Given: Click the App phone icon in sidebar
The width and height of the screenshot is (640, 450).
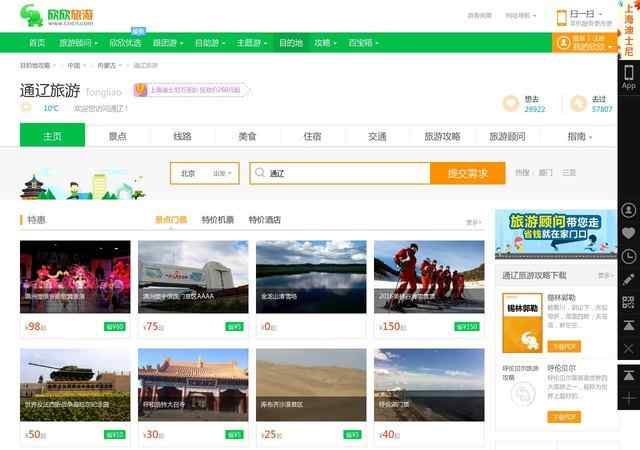Looking at the screenshot, I should (628, 76).
